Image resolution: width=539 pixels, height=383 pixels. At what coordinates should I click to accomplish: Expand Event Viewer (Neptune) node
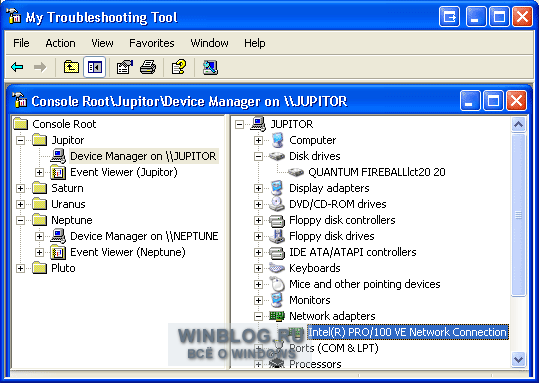point(39,252)
